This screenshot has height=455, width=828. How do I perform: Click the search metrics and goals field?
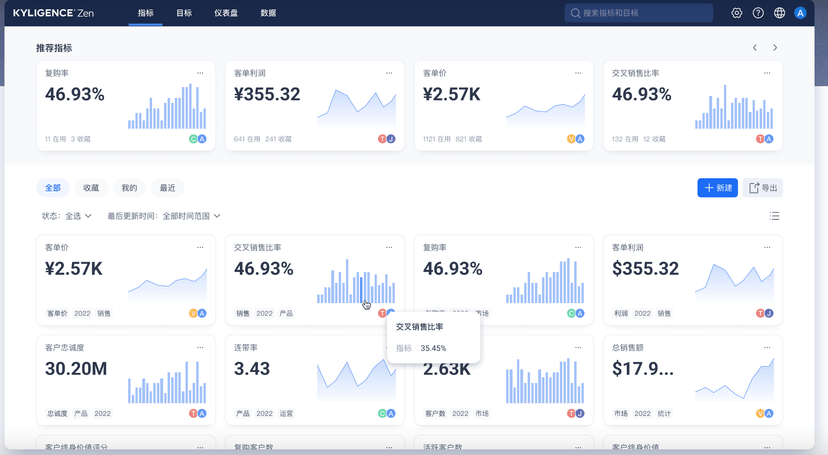pos(639,13)
